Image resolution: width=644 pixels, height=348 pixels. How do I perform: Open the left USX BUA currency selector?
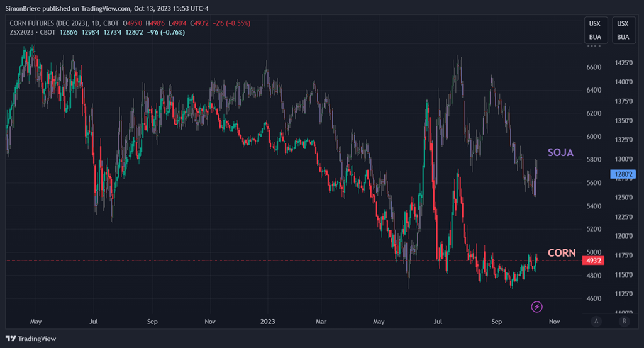coord(594,30)
